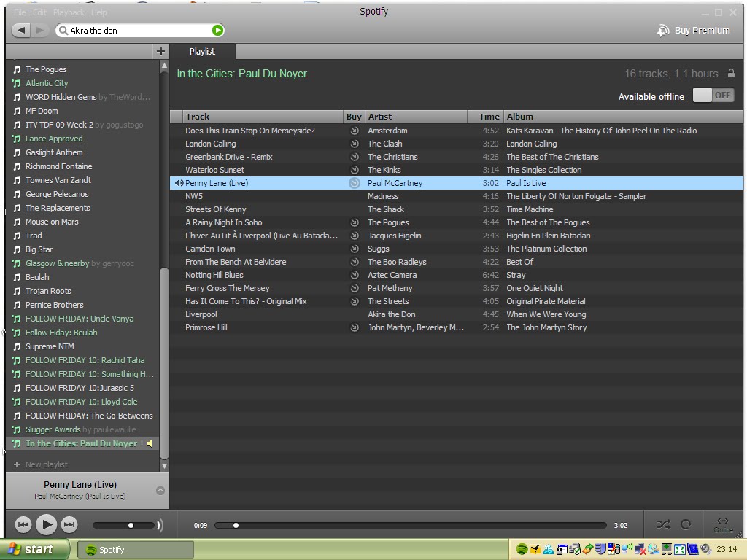Go back with the back arrow button
747x560 pixels.
click(21, 31)
